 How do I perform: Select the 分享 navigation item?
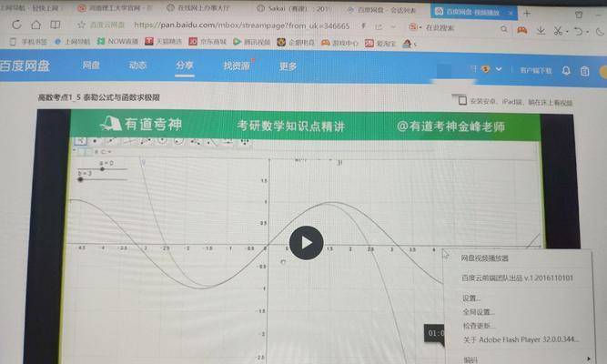(x=184, y=66)
